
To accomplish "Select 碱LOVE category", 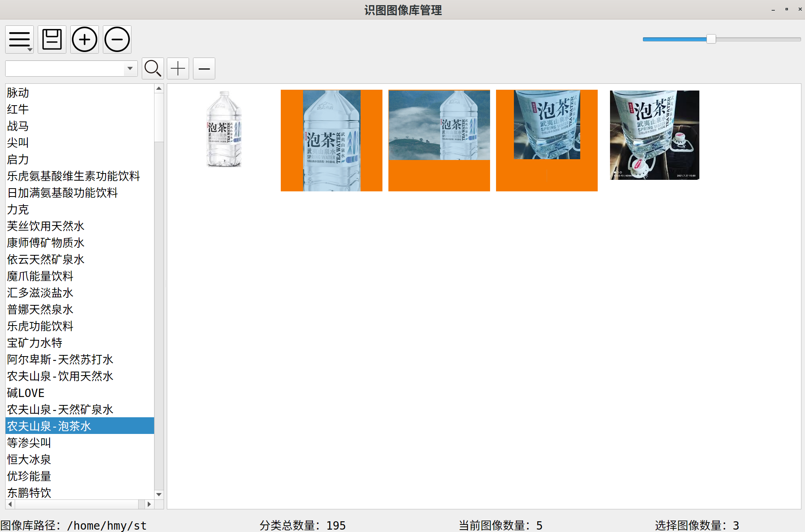I will click(79, 393).
